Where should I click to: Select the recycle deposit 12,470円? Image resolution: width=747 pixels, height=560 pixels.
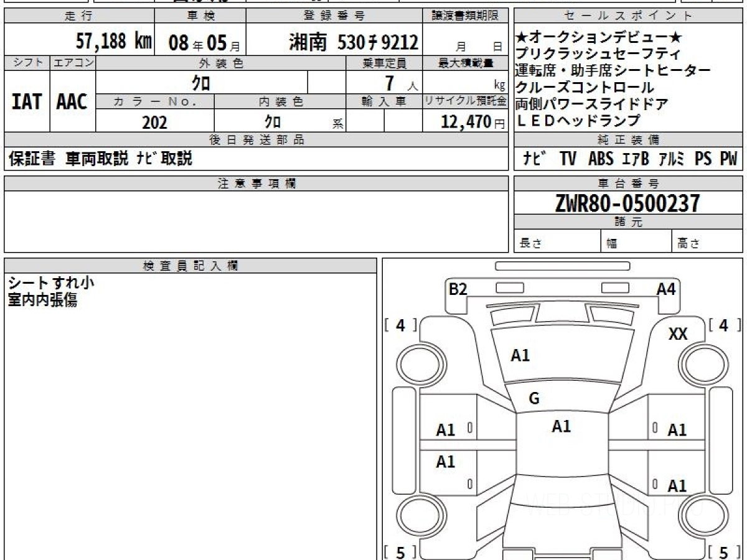(x=472, y=122)
